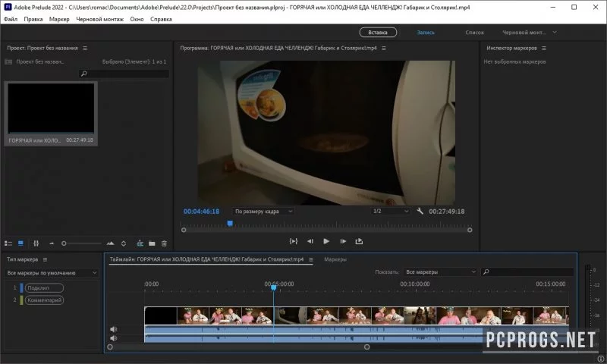The height and width of the screenshot is (364, 607).
Task: Select the Timeline tab
Action: (x=206, y=259)
